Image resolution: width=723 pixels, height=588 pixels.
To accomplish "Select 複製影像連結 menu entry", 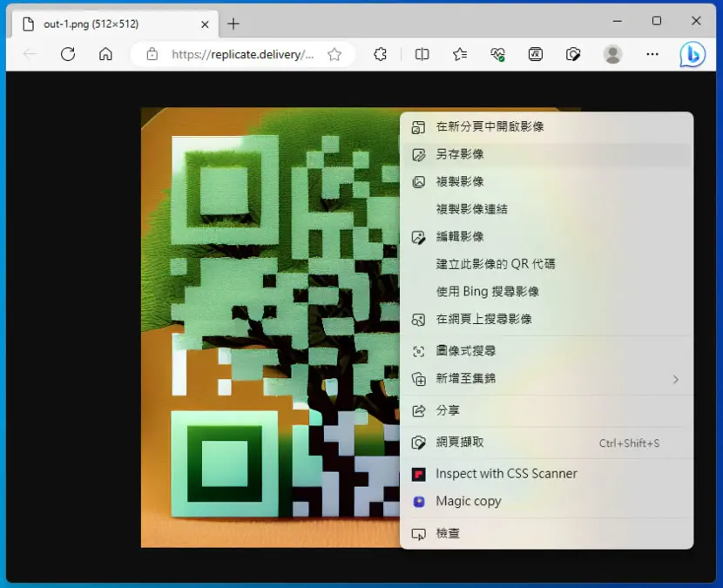I will [x=546, y=209].
